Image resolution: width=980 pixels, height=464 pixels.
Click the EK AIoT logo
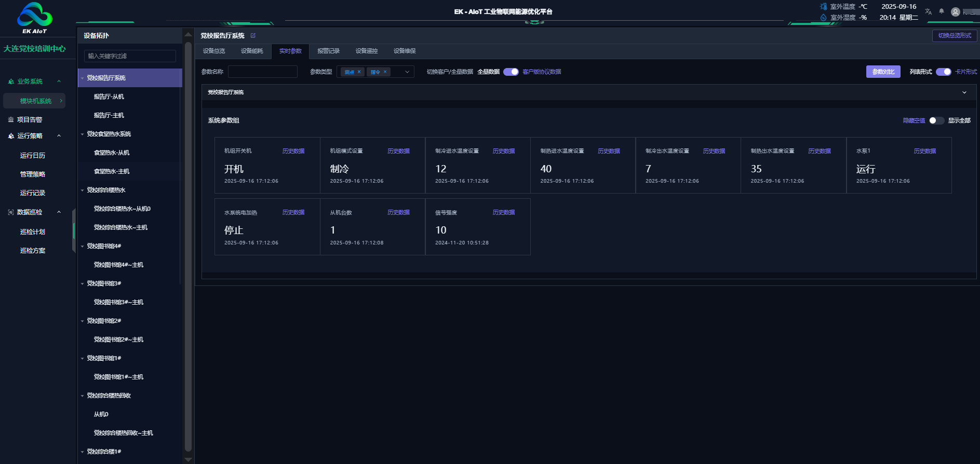(x=34, y=18)
